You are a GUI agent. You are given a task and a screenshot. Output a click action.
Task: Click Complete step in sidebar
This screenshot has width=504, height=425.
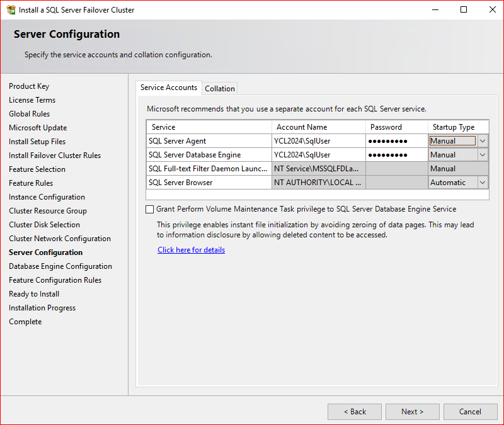25,322
